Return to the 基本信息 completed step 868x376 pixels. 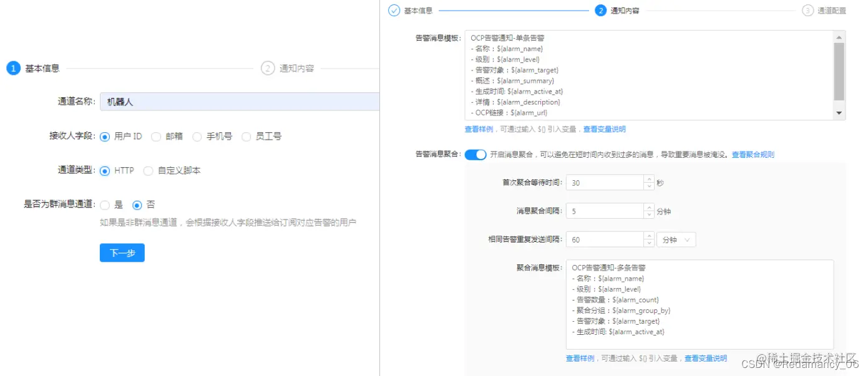[417, 10]
